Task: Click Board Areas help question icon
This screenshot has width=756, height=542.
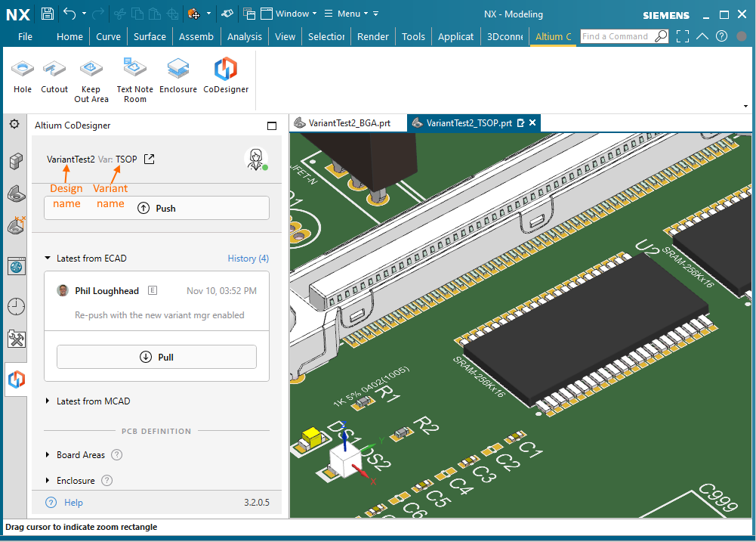Action: point(116,454)
